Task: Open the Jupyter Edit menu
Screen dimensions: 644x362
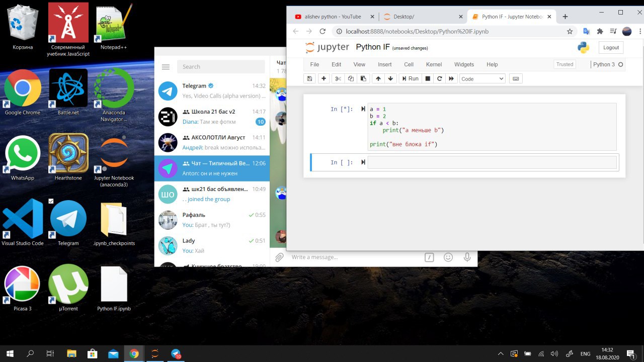Action: [x=336, y=64]
